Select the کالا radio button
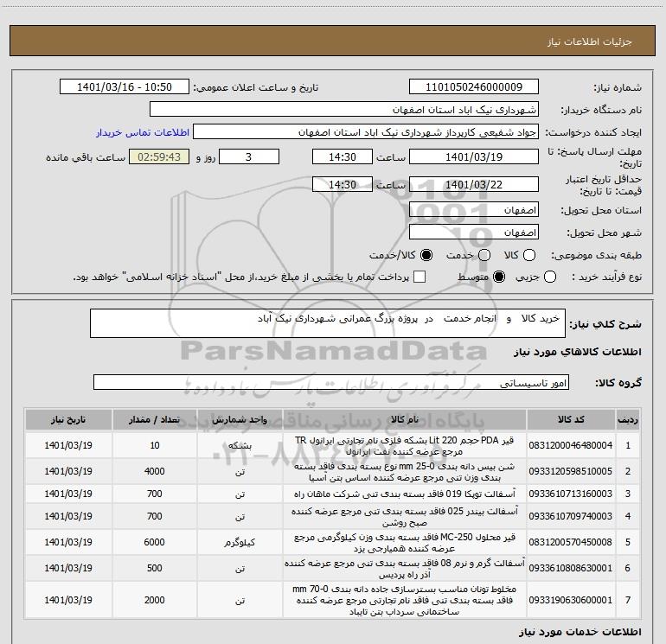Viewport: 666px width, 644px height. (x=529, y=255)
